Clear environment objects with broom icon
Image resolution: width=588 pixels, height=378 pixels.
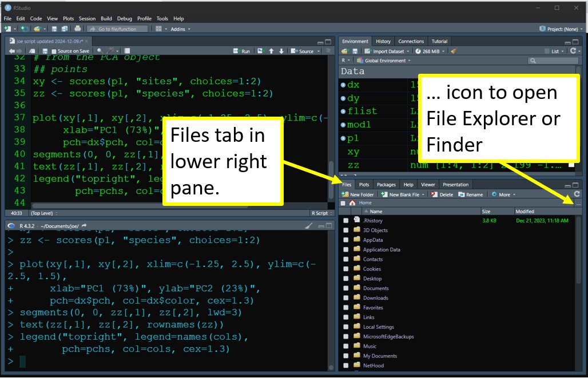click(454, 51)
